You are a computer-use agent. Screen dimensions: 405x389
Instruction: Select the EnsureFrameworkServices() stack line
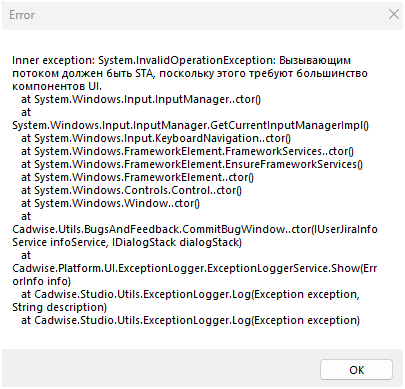tap(192, 164)
